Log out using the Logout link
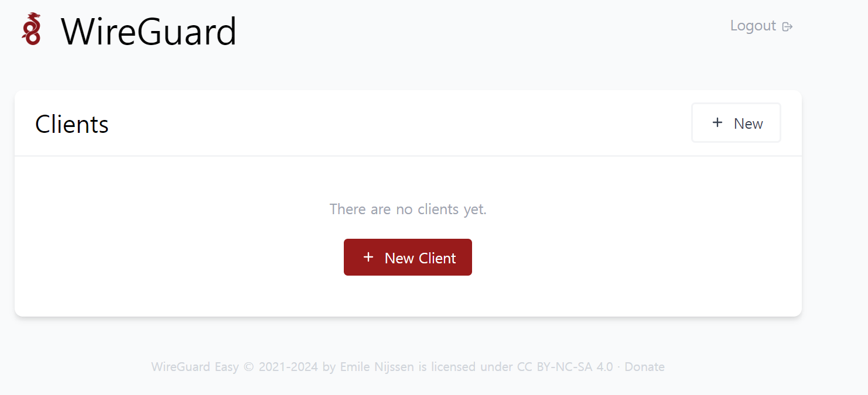The height and width of the screenshot is (395, 868). 761,26
